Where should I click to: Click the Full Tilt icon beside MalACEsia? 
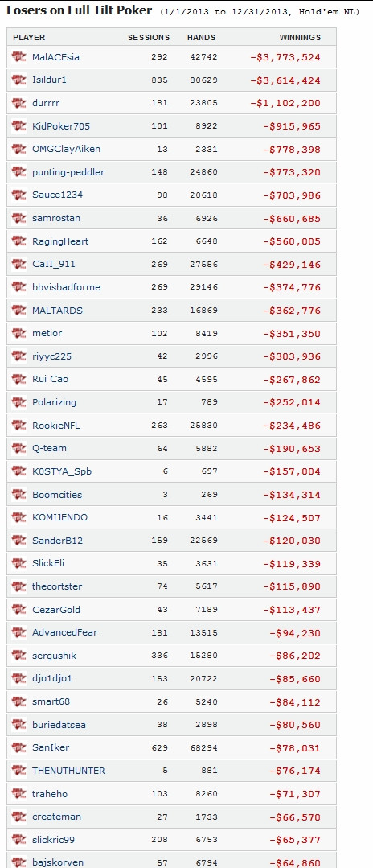point(18,56)
